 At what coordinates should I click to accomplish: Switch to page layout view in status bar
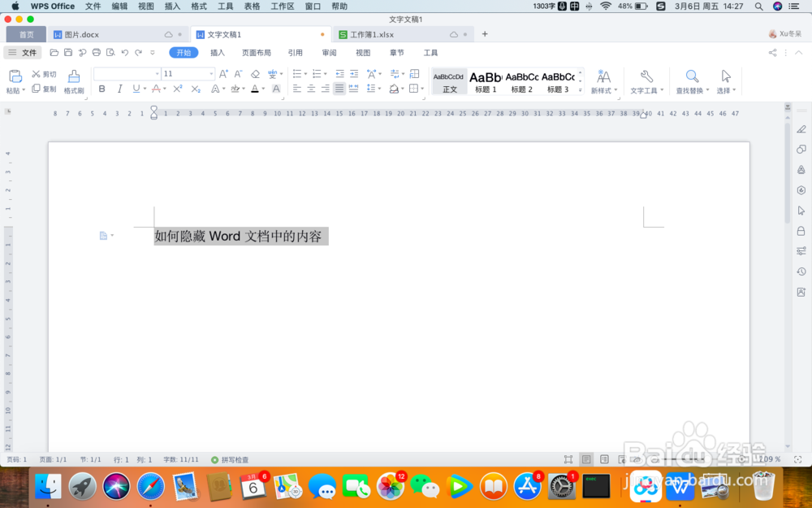point(586,459)
